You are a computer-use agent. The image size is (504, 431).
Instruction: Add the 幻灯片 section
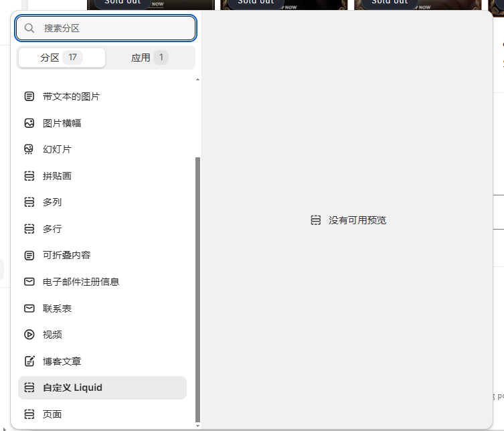click(102, 149)
